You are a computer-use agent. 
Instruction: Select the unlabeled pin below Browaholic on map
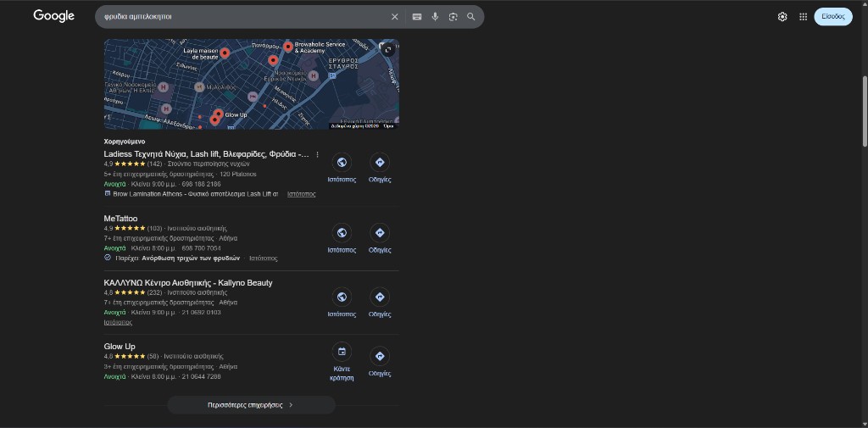click(x=273, y=60)
